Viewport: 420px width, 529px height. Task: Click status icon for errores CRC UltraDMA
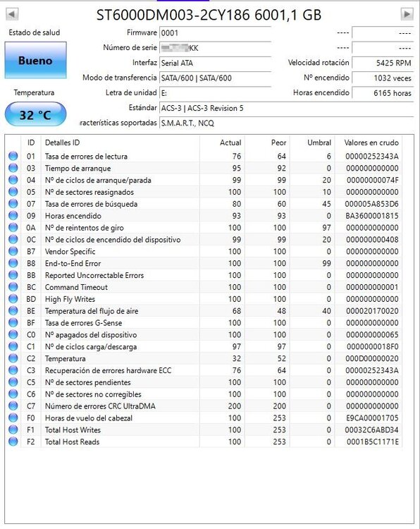tap(13, 406)
